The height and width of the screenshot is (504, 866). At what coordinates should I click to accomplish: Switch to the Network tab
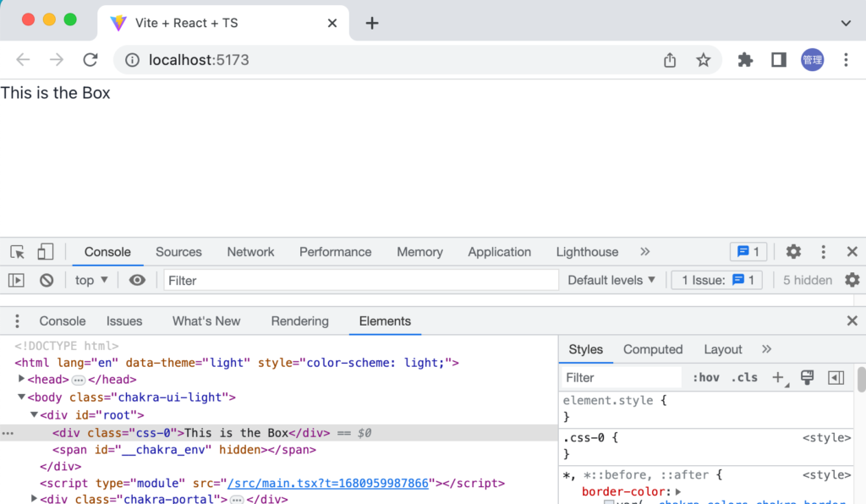point(250,252)
